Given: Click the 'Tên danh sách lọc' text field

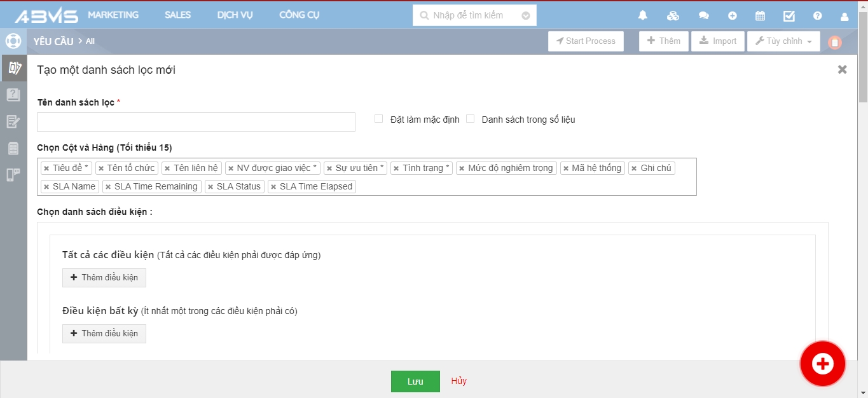Looking at the screenshot, I should pyautogui.click(x=196, y=122).
